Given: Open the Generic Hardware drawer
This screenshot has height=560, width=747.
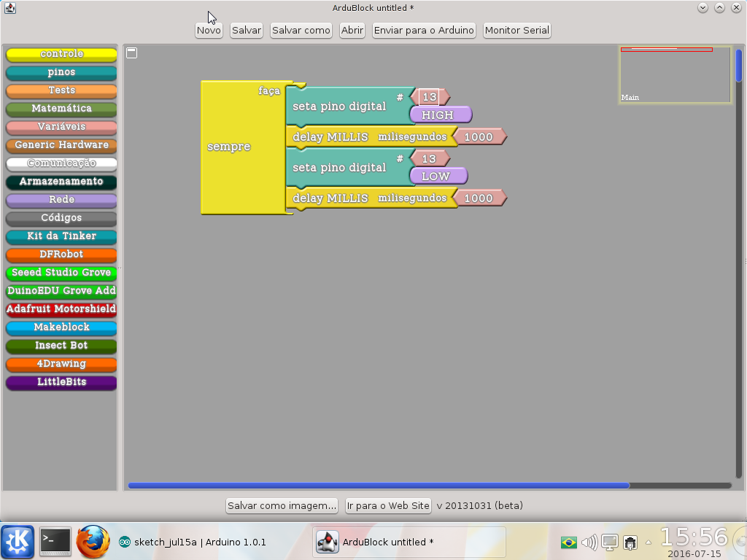Looking at the screenshot, I should coord(61,145).
